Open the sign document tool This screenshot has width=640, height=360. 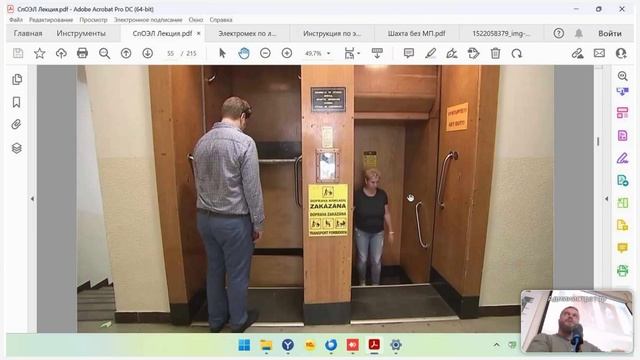[x=452, y=53]
